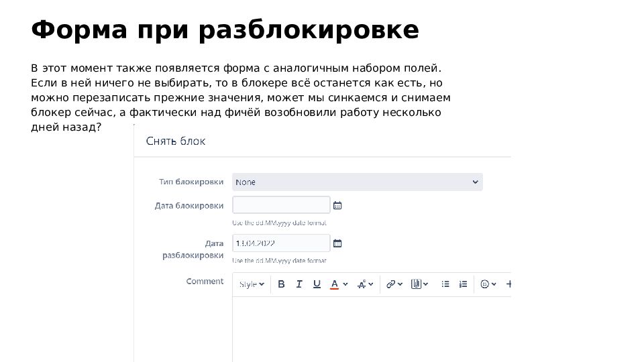Screen dimensions: 644x362
Task: Toggle bold formatting in comment toolbar
Action: point(281,284)
